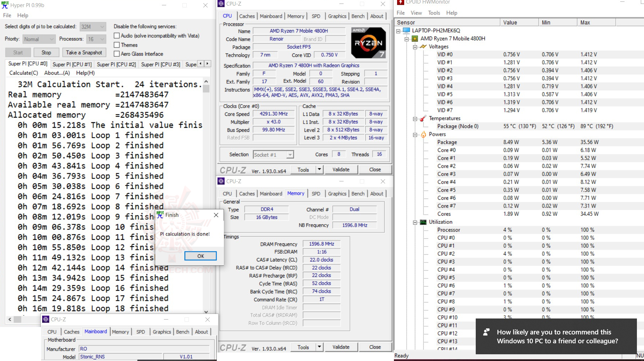The width and height of the screenshot is (644, 361).
Task: Select the AMD Ryzen 7 Mobile 4800H chip icon
Action: click(415, 39)
